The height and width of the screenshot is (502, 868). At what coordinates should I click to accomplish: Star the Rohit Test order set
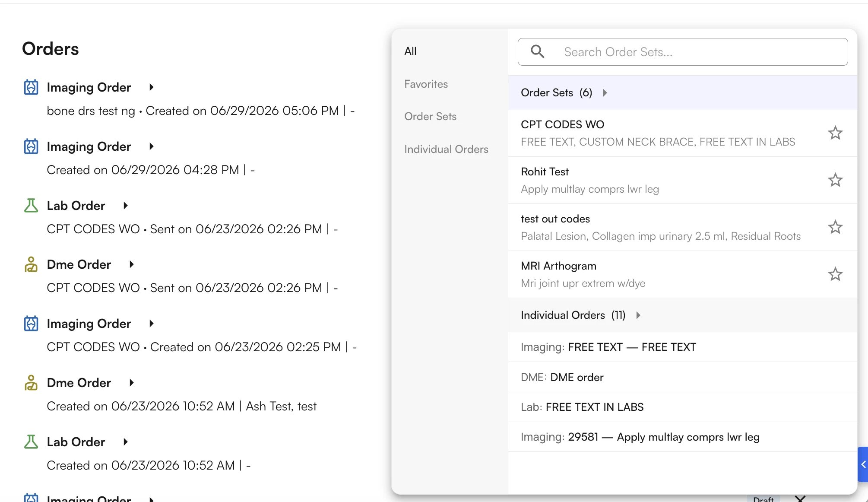tap(835, 180)
